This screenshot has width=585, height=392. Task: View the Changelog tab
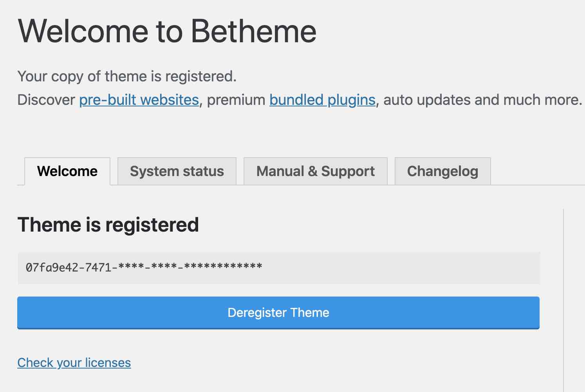(x=442, y=171)
